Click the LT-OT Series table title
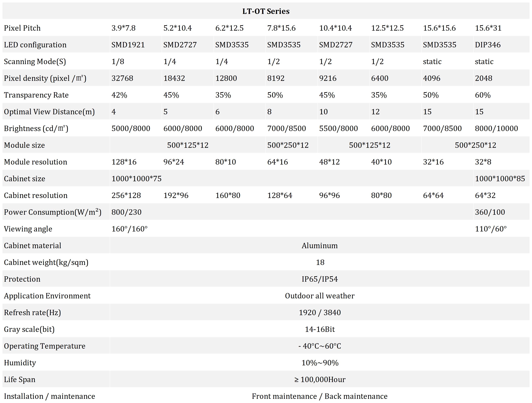 pos(266,11)
